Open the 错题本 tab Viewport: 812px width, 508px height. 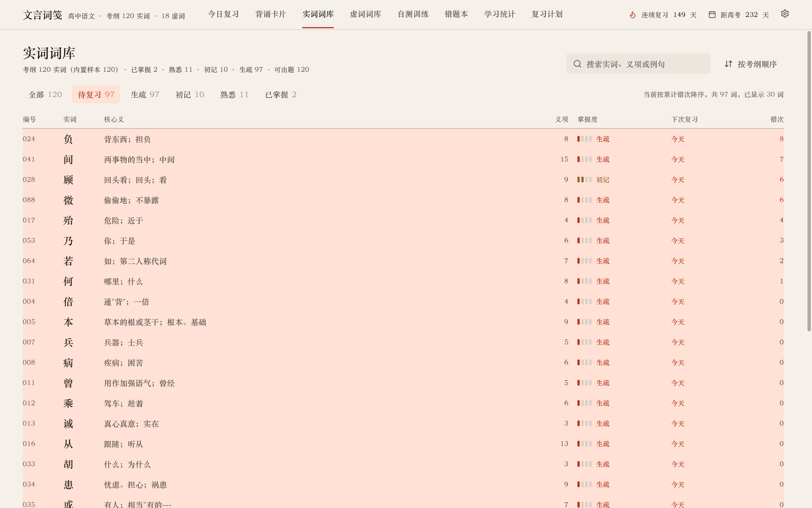456,14
